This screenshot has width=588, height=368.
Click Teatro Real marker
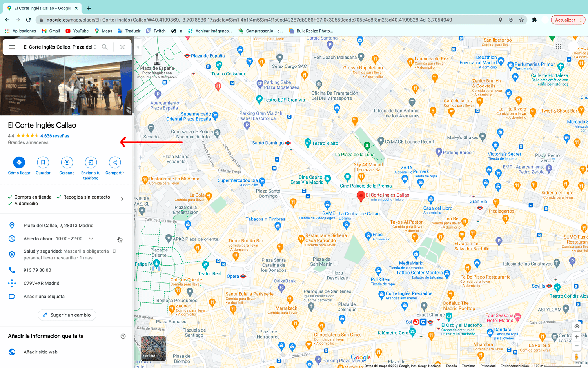pyautogui.click(x=205, y=265)
